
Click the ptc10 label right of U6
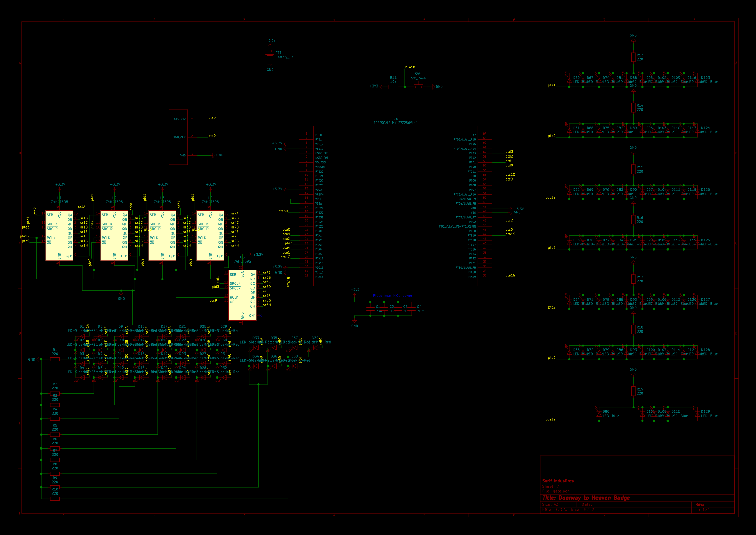[x=510, y=174]
